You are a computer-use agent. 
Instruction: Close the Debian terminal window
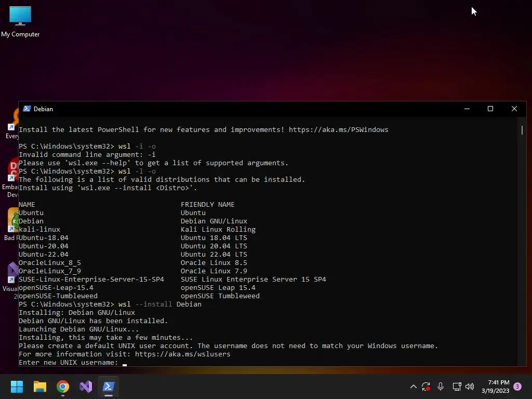coord(514,109)
